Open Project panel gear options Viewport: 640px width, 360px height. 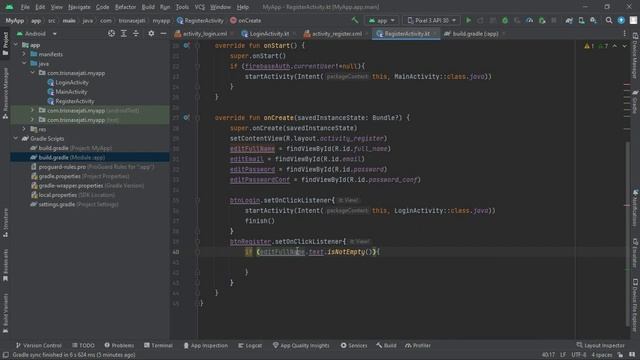(x=151, y=33)
